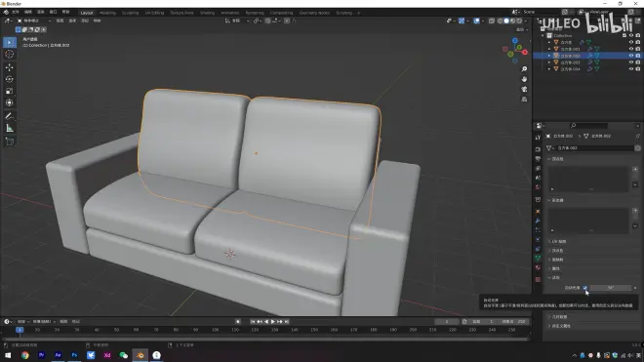Switch to the Sculpting workspace tab
This screenshot has height=362, width=644.
point(130,13)
